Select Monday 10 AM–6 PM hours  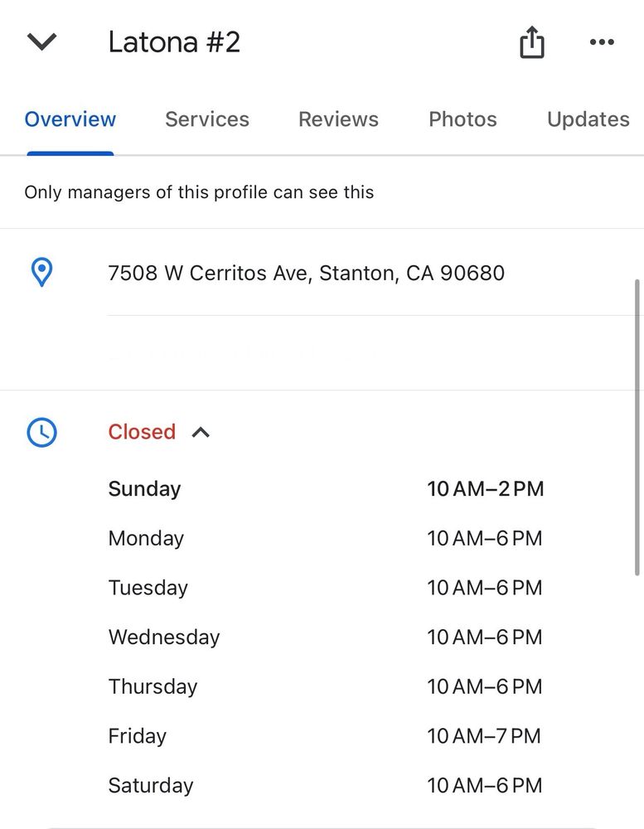pyautogui.click(x=484, y=539)
